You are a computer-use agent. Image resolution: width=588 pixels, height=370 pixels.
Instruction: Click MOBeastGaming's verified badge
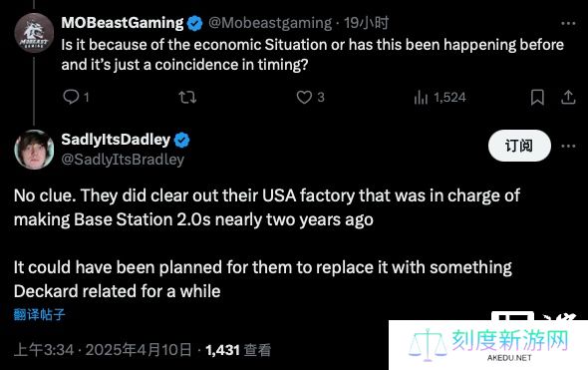194,23
